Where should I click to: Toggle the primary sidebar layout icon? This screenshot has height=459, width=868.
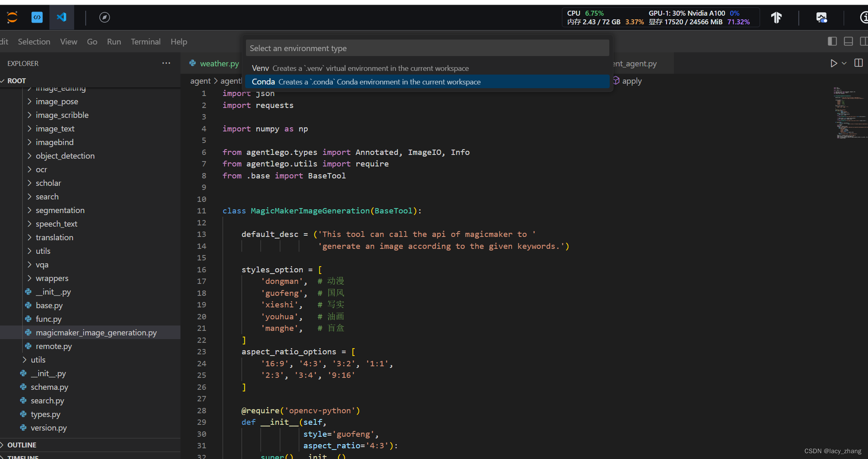click(832, 41)
